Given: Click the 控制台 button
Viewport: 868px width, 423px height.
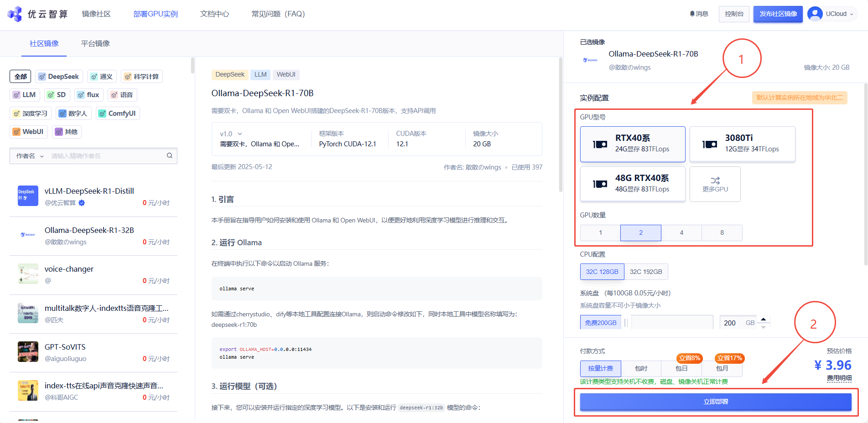Looking at the screenshot, I should (734, 14).
